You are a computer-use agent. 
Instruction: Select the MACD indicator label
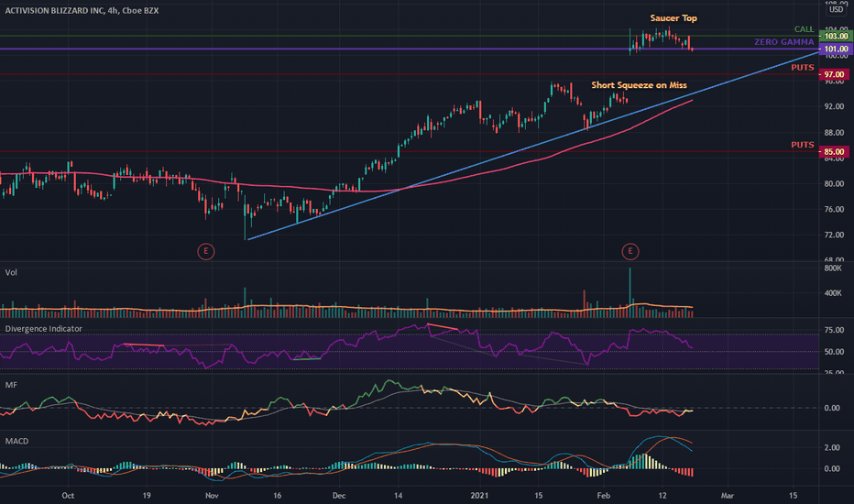point(16,441)
